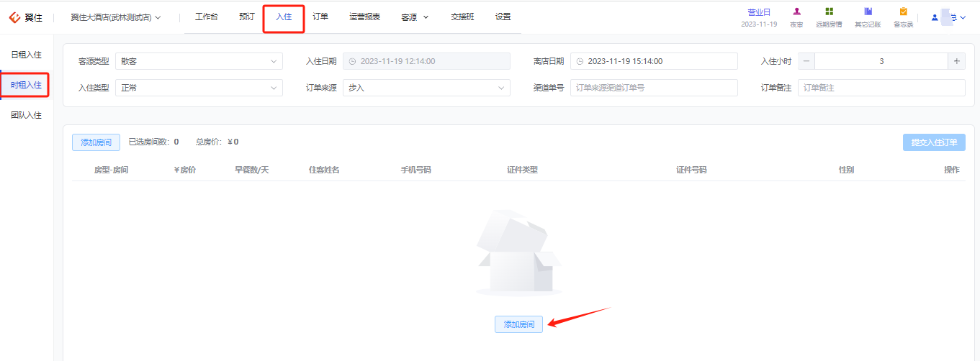Open the 运营报表 menu tab
Viewport: 980px width, 361px height.
click(364, 17)
